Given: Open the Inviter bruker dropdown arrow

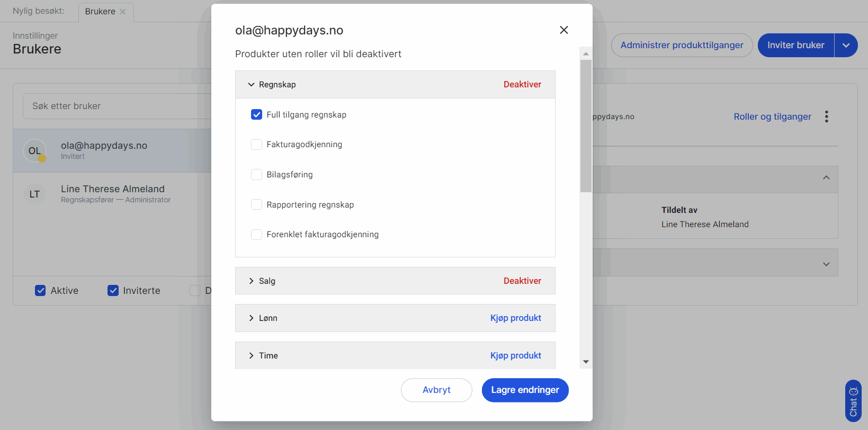Looking at the screenshot, I should (x=846, y=46).
